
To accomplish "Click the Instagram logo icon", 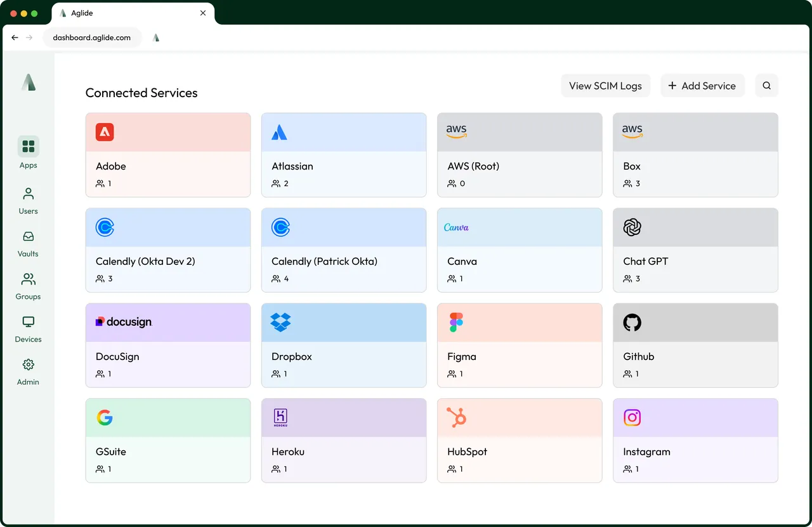I will (632, 417).
